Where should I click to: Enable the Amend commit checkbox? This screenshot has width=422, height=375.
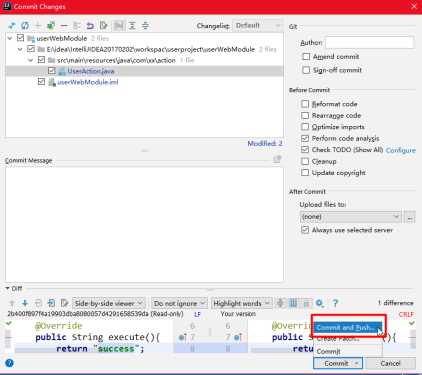click(x=306, y=56)
